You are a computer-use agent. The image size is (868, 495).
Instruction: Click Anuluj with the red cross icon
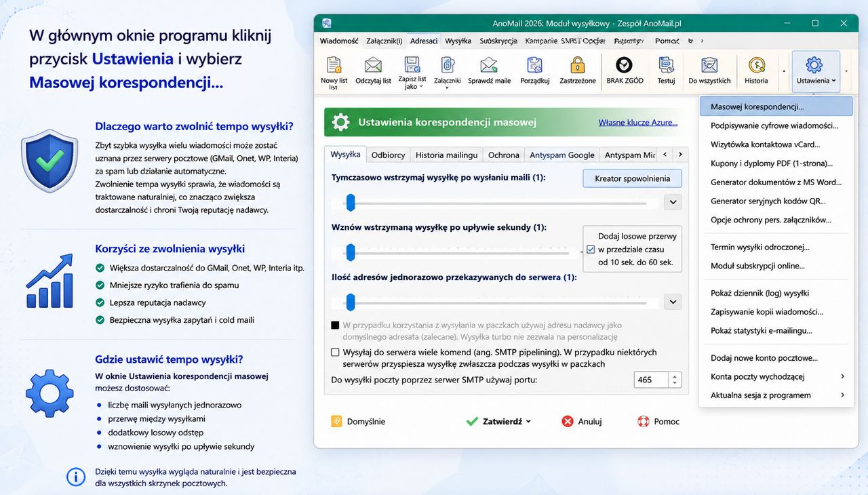[582, 421]
